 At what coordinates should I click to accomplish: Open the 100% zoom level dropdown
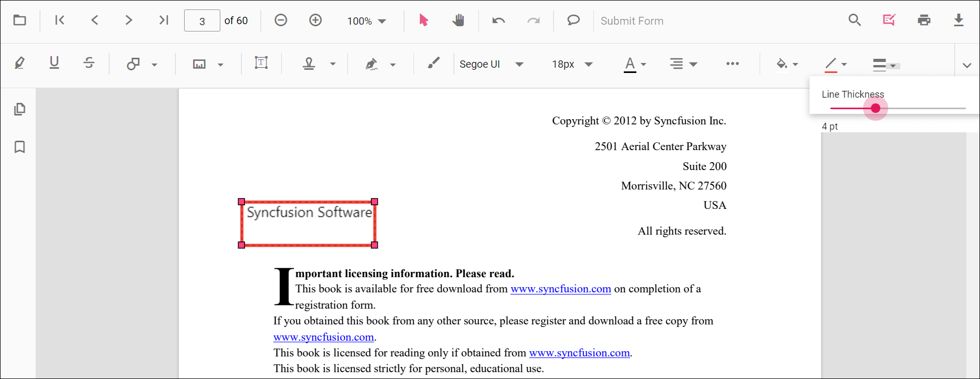coord(366,21)
